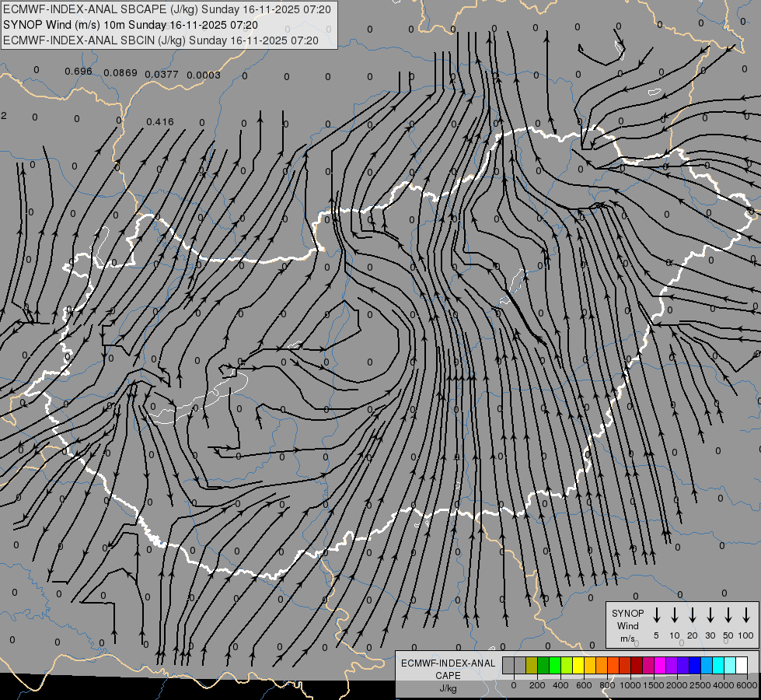The width and height of the screenshot is (761, 700).
Task: Click the J/kg unit label
Action: [448, 688]
